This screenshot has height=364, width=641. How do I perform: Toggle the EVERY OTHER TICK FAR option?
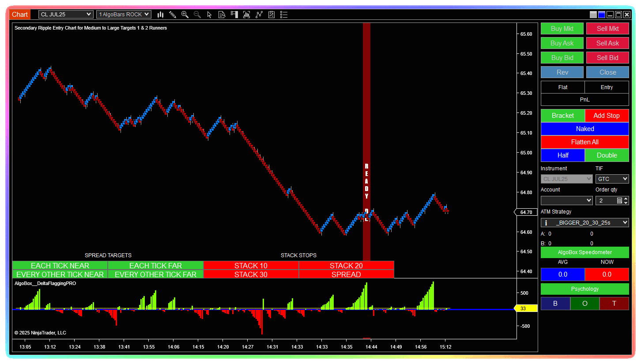coord(155,274)
